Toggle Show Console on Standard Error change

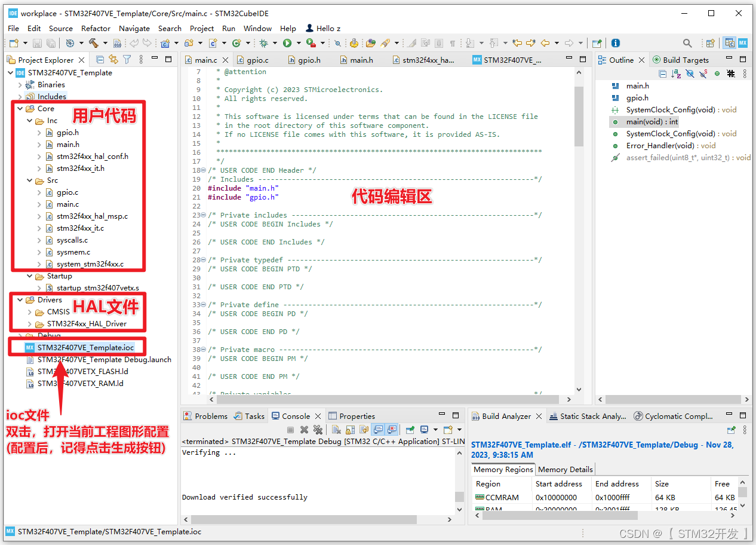[392, 430]
